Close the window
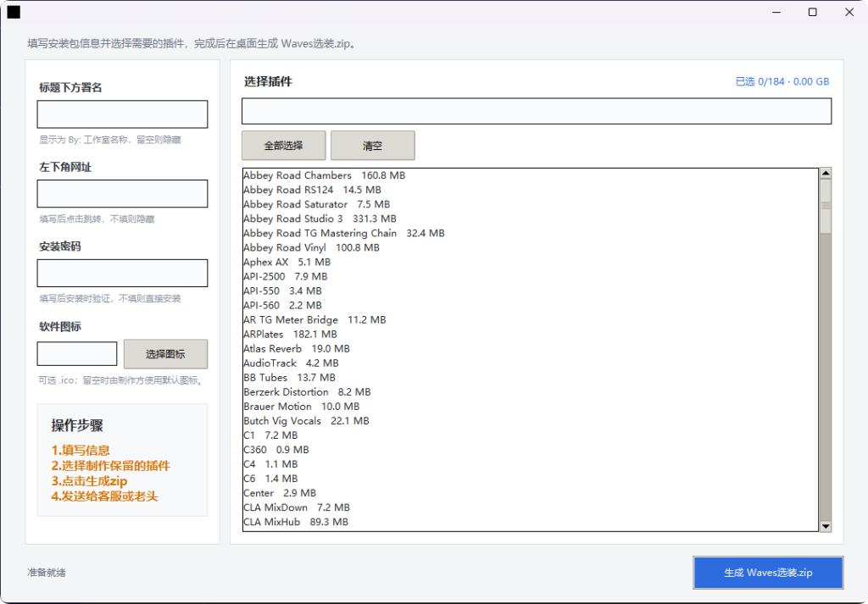This screenshot has height=604, width=868. [849, 12]
